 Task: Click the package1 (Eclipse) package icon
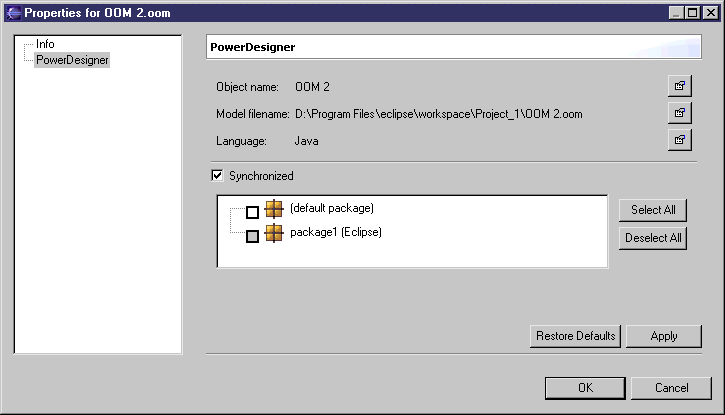point(274,234)
